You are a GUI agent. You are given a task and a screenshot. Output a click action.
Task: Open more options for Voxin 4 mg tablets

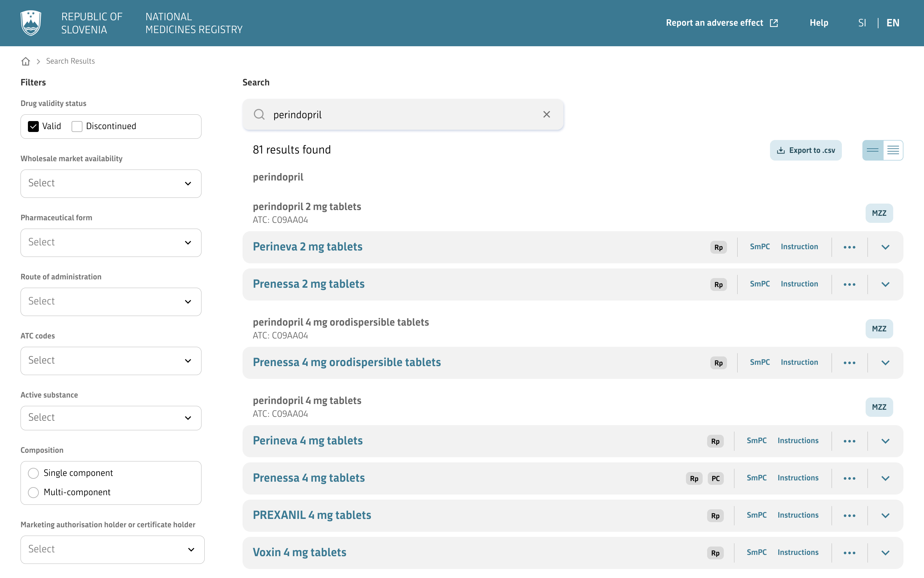(x=850, y=553)
